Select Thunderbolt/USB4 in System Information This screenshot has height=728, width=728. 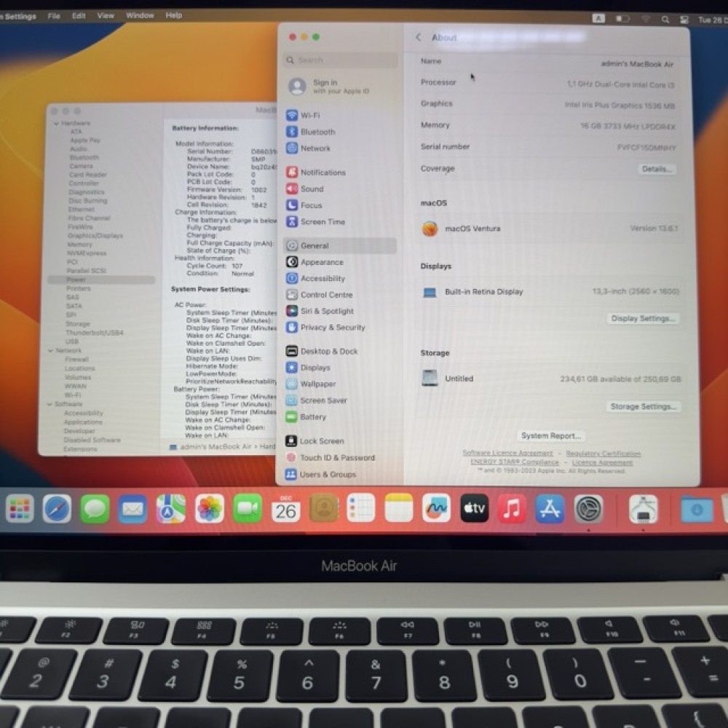pos(94,333)
